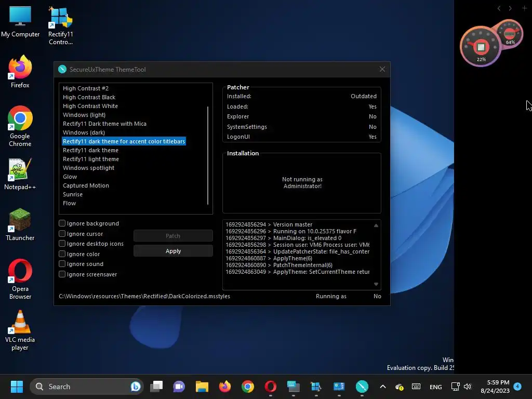This screenshot has height=399, width=532.
Task: Click the gauge widget showing 64%
Action: point(510,34)
